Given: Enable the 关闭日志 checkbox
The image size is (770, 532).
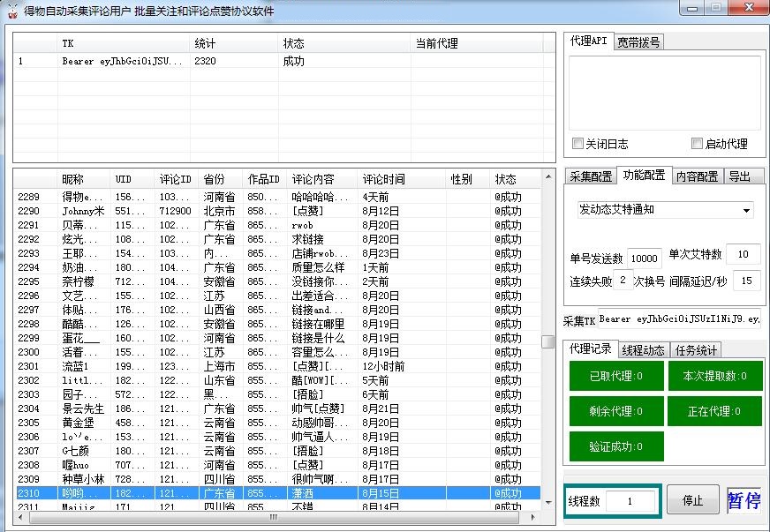Looking at the screenshot, I should [578, 144].
